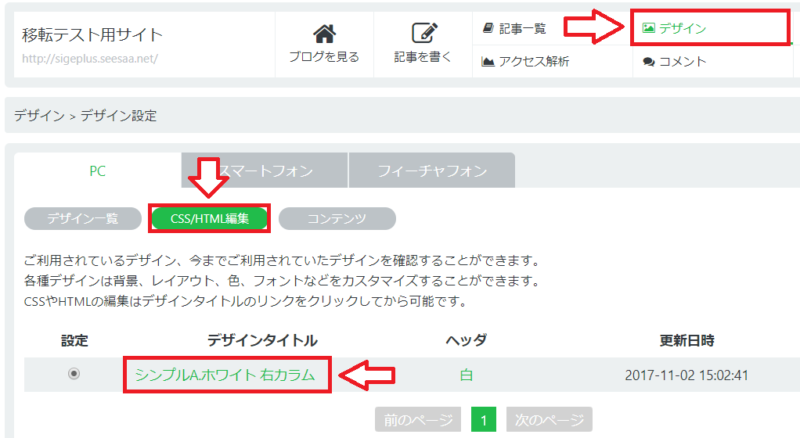Click the 前のページ pagination button

pos(418,420)
